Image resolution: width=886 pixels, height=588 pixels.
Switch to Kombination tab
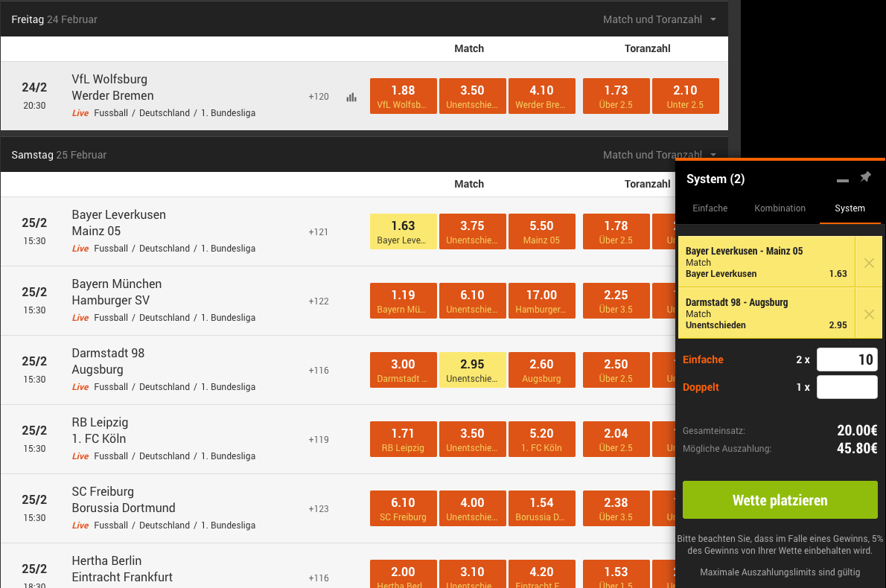point(780,208)
